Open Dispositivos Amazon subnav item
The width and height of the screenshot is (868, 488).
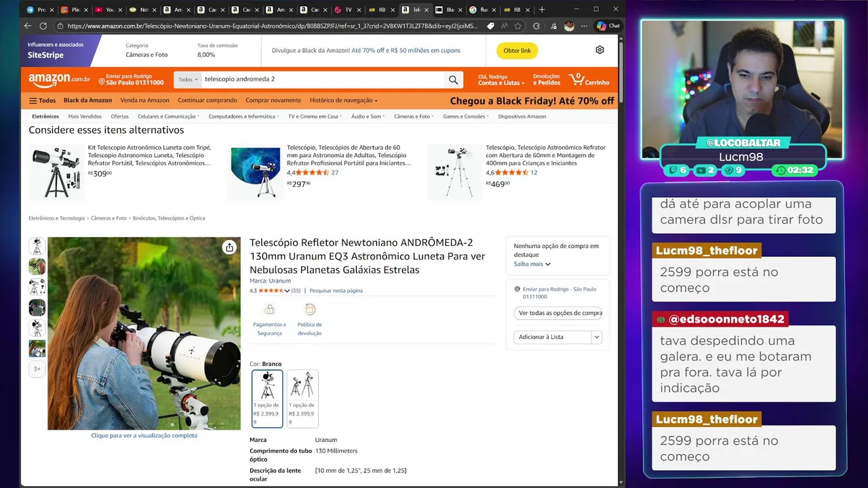[x=522, y=117]
